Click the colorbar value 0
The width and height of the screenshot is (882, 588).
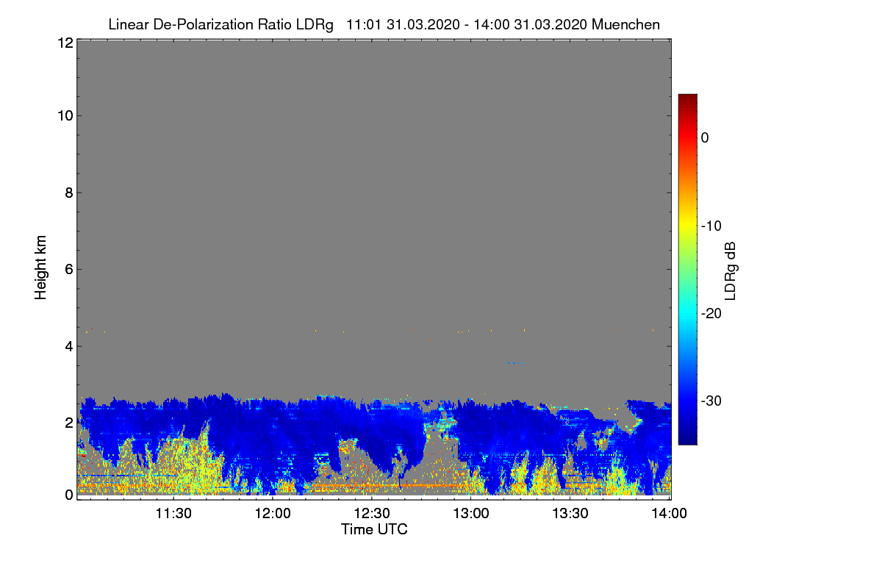705,137
